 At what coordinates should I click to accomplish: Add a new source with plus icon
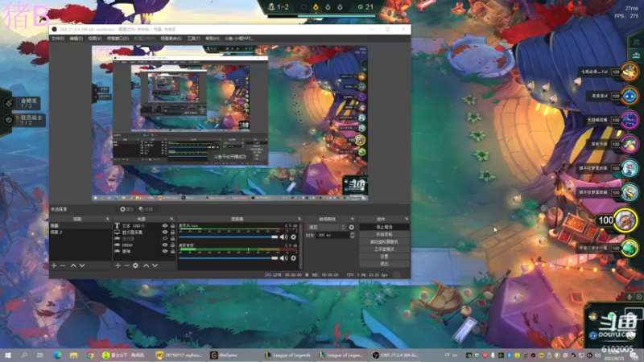pos(118,265)
